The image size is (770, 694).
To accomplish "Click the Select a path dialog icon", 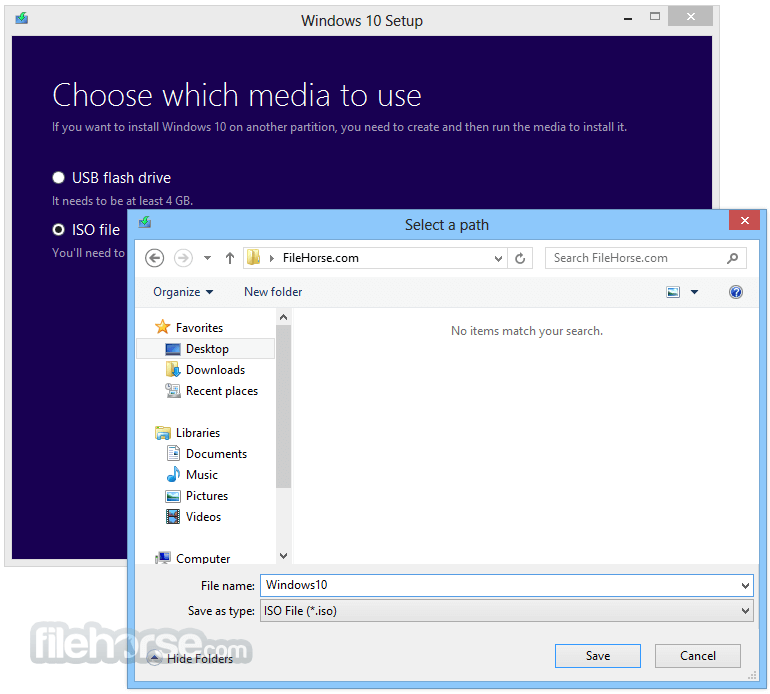I will pyautogui.click(x=144, y=222).
